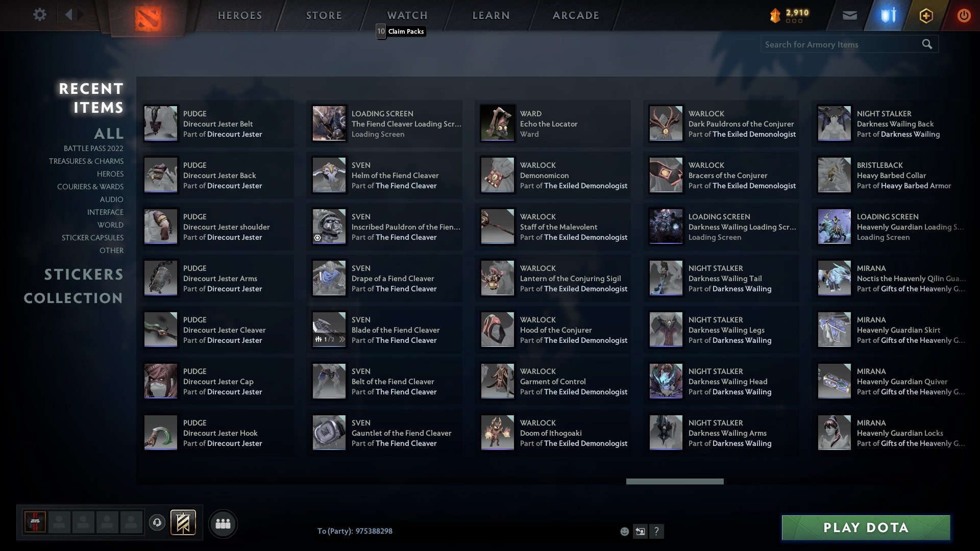
Task: Click the horizontal scrollbar thumb
Action: (x=674, y=482)
